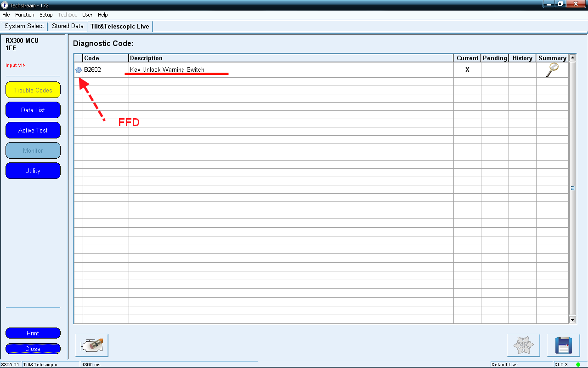This screenshot has width=588, height=368.
Task: Click the engine clear-codes icon button
Action: [92, 345]
